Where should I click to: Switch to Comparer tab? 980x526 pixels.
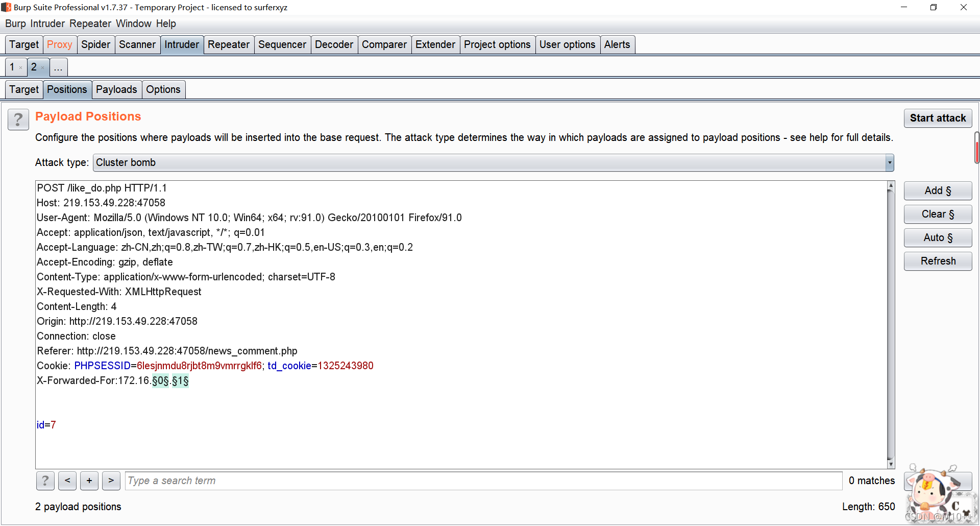click(x=384, y=44)
